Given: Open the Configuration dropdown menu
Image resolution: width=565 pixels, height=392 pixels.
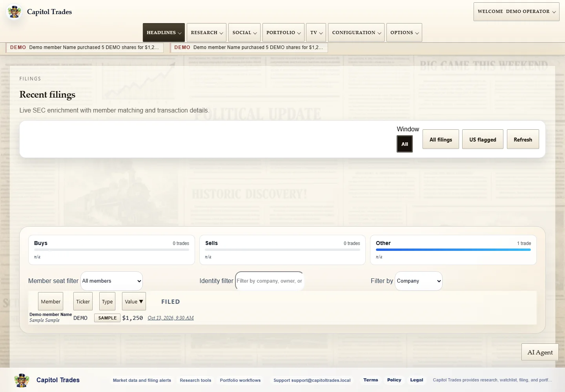Looking at the screenshot, I should pyautogui.click(x=356, y=33).
